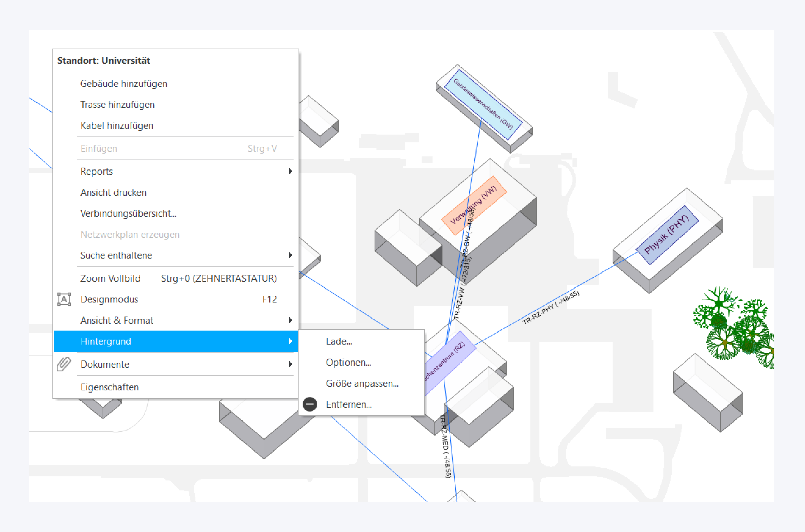Choose Gebäude hinzufügen from context menu
The image size is (805, 532).
pyautogui.click(x=123, y=84)
